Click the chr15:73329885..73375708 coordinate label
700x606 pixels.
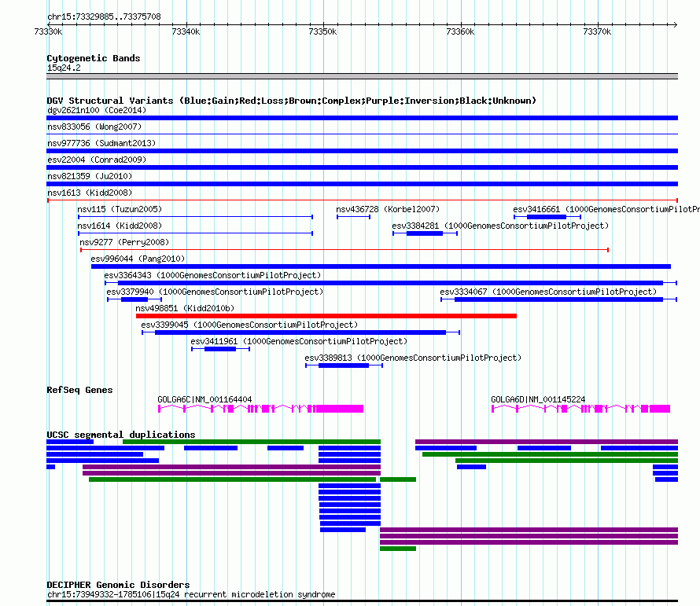[x=104, y=17]
